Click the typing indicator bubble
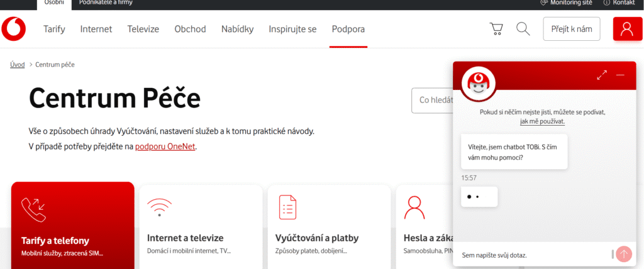 tap(479, 197)
